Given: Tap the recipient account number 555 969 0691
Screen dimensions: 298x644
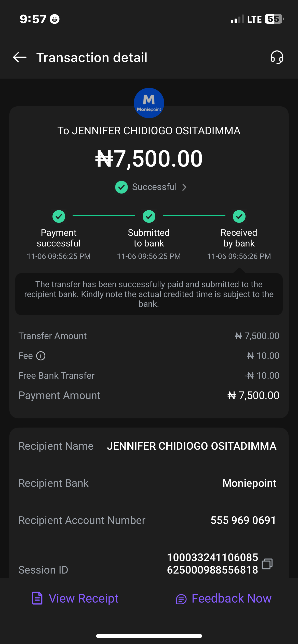Looking at the screenshot, I should (x=243, y=520).
